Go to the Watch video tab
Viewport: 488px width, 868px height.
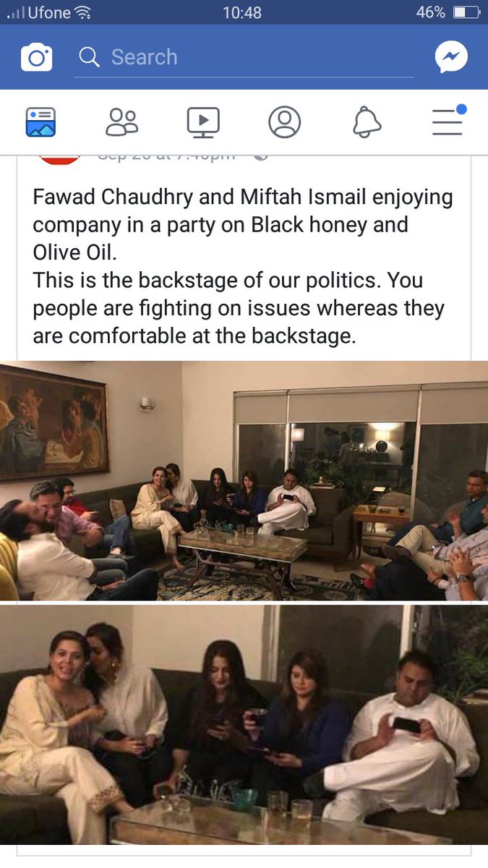(x=203, y=122)
